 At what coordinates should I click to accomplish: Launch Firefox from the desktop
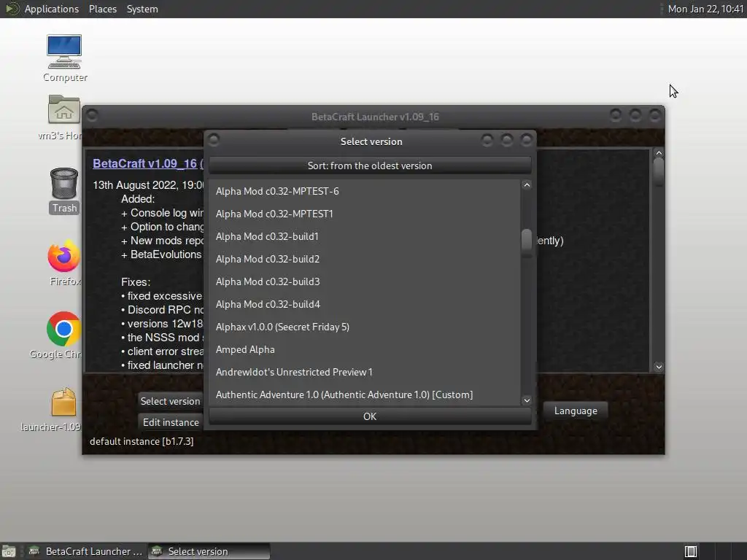pyautogui.click(x=64, y=256)
